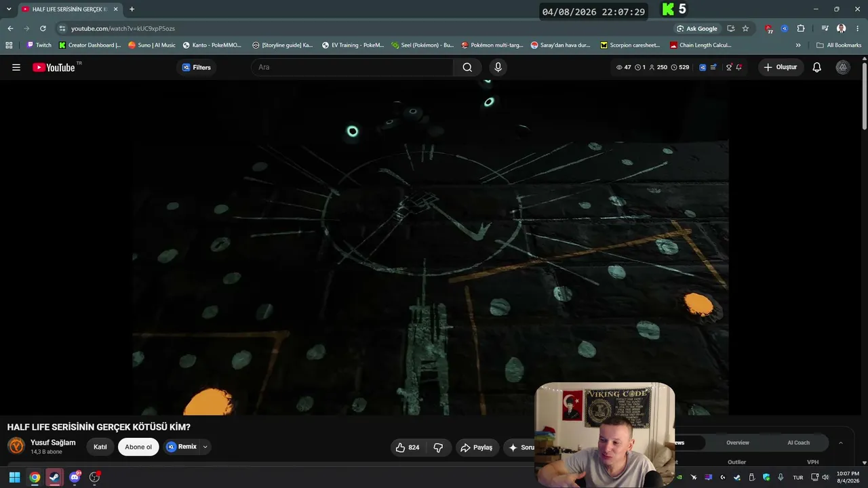The height and width of the screenshot is (488, 868).
Task: Open the YouTube notifications bell
Action: pos(817,67)
